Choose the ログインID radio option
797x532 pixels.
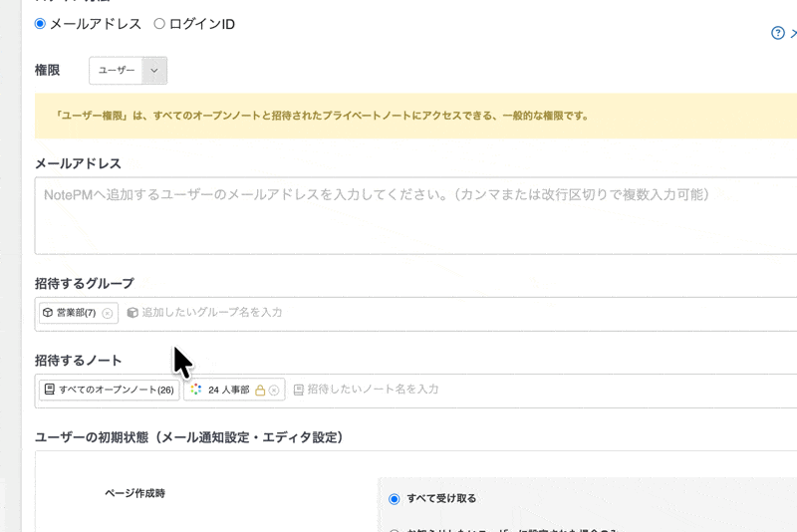click(159, 24)
